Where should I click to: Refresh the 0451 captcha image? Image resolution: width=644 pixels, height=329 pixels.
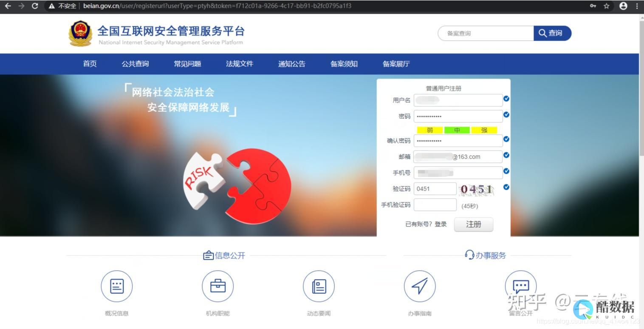[477, 189]
